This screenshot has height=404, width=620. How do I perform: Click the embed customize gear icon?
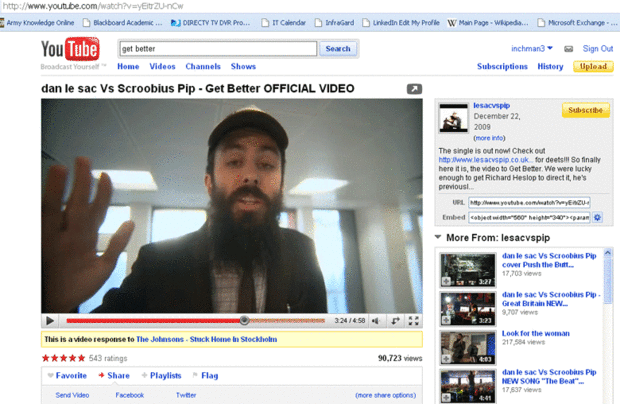[597, 217]
